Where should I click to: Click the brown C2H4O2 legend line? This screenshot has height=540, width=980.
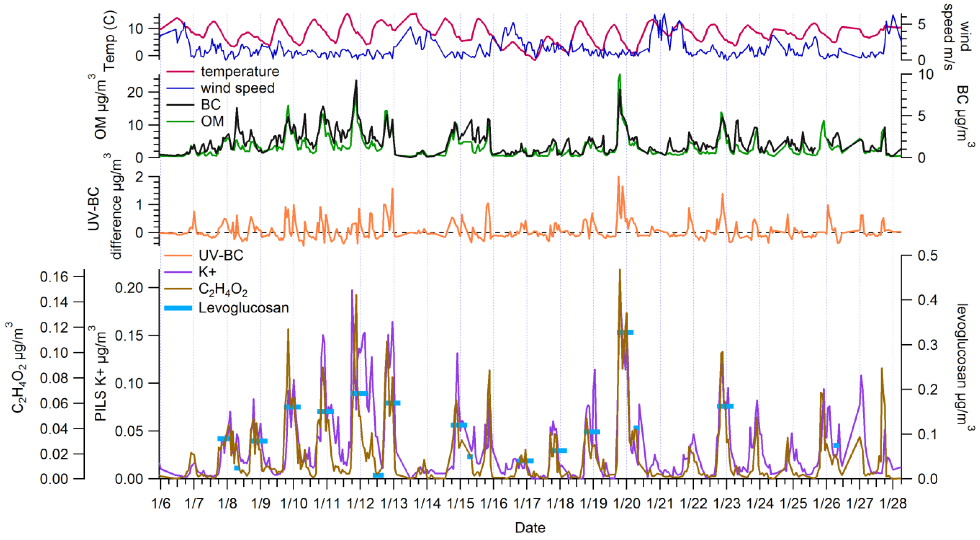click(x=178, y=289)
